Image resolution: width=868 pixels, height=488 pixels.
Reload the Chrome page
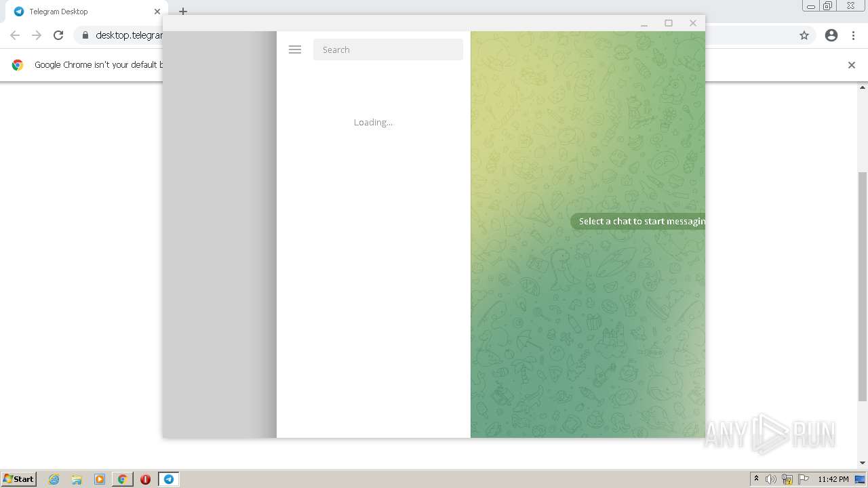(x=58, y=35)
